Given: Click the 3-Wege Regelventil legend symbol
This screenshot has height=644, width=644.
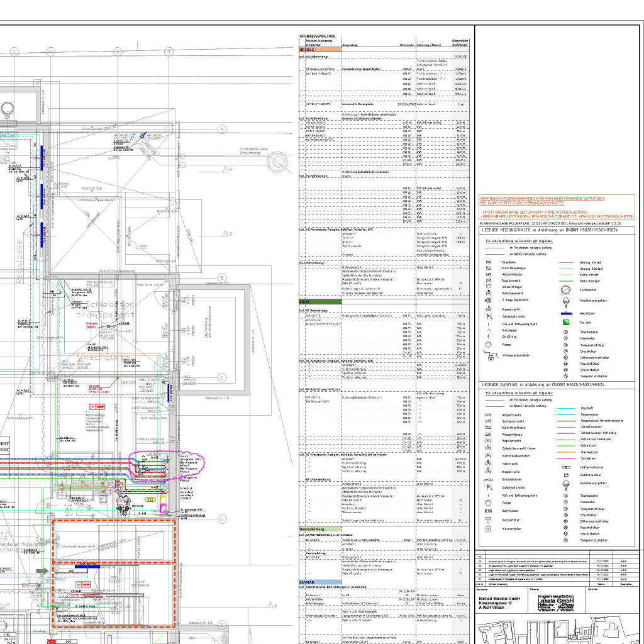Looking at the screenshot, I should pos(488,301).
